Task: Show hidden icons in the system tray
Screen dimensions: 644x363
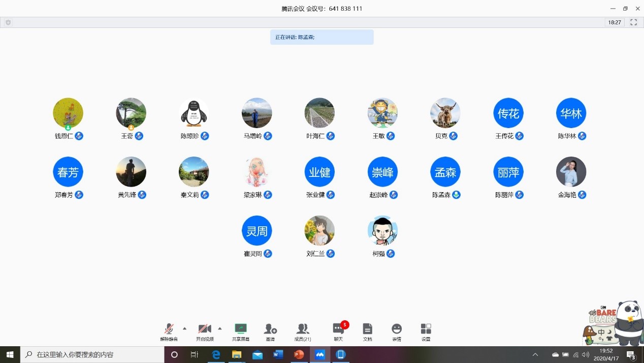Action: tap(535, 354)
